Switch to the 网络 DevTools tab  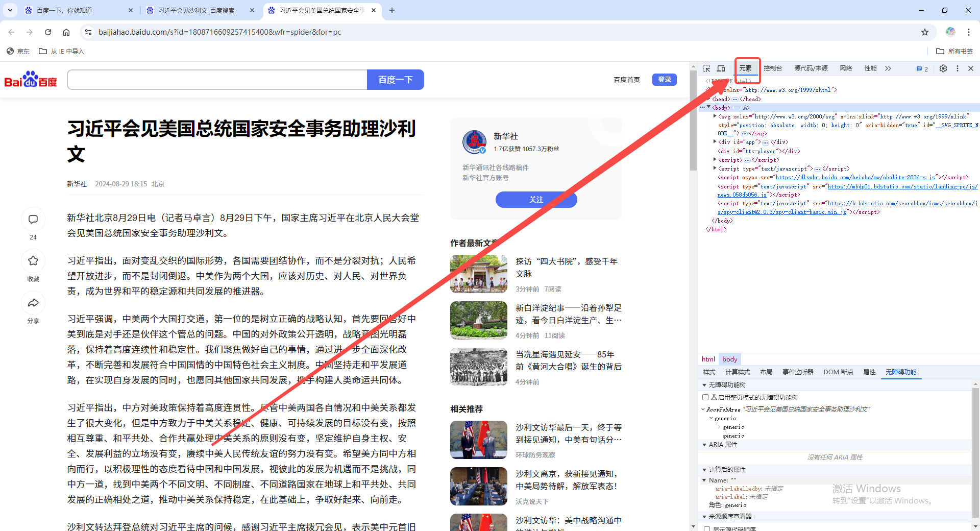point(846,68)
